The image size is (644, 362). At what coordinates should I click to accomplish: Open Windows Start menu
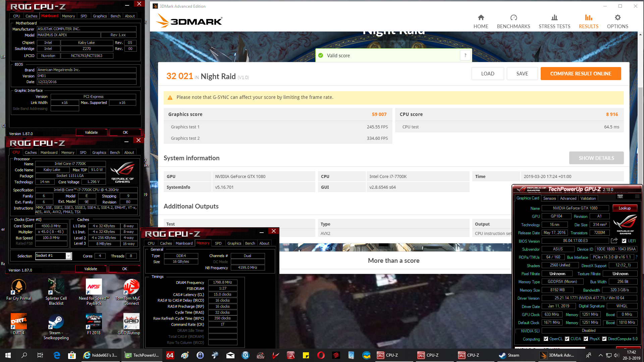pyautogui.click(x=8, y=355)
